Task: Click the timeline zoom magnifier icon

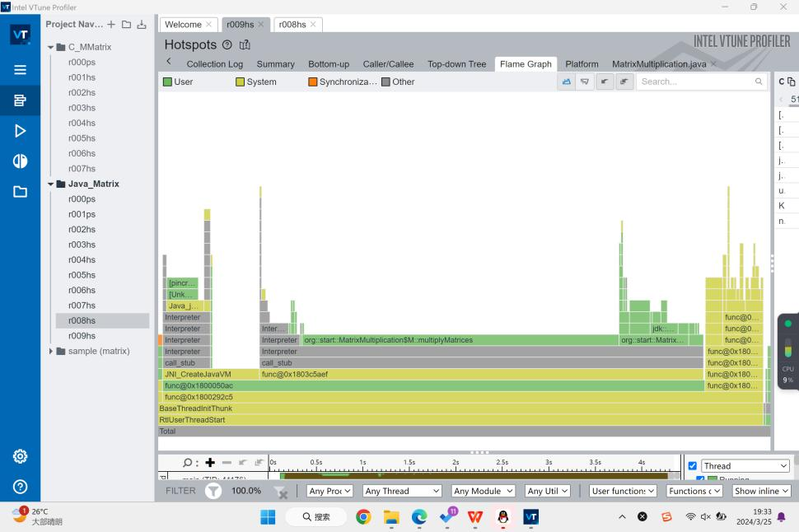Action: 188,462
